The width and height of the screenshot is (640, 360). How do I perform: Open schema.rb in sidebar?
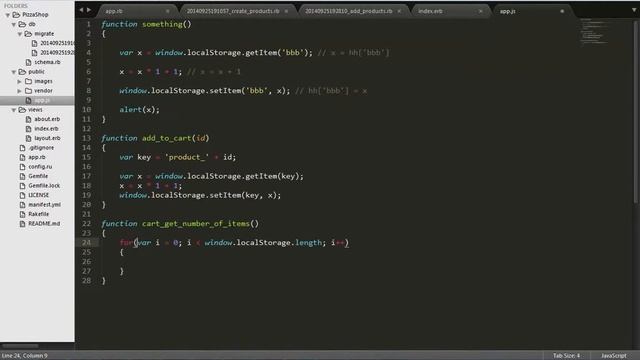click(47, 62)
